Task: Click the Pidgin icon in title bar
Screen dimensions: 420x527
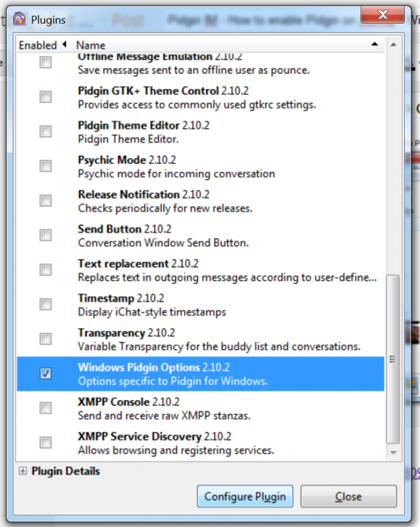Action: tap(20, 19)
